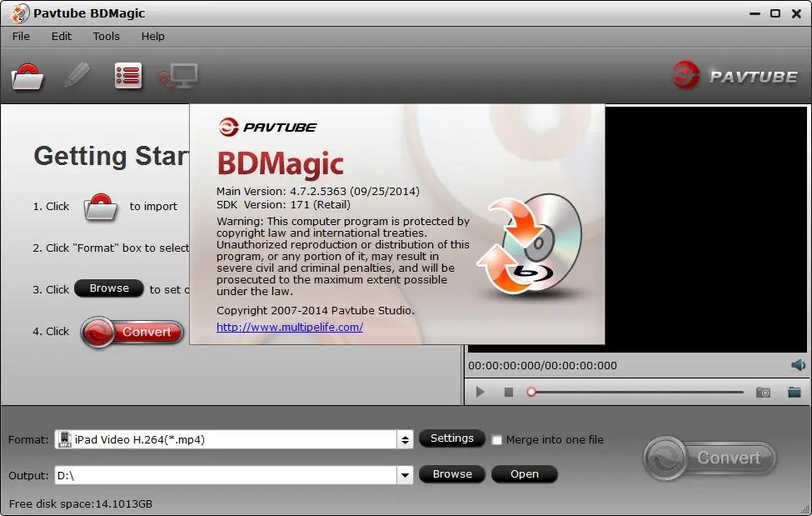Screen dimensions: 812x516
Task: Open the Help menu
Action: (152, 37)
